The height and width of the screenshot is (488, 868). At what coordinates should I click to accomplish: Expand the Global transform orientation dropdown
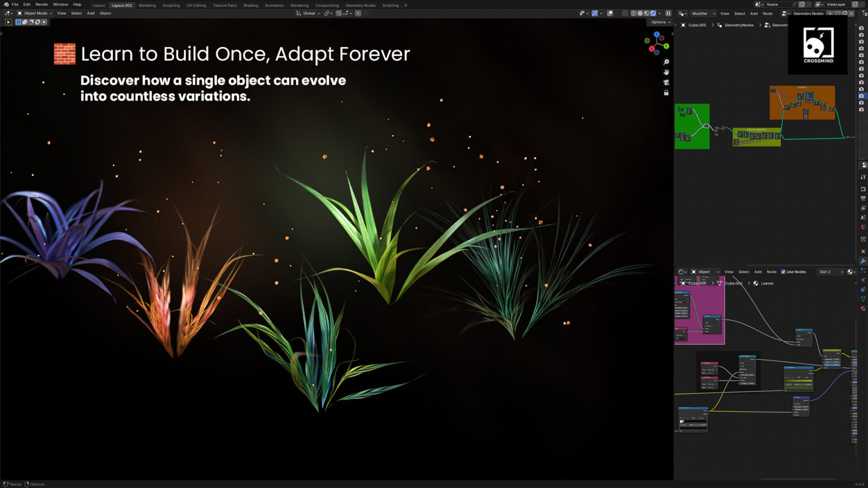point(309,14)
